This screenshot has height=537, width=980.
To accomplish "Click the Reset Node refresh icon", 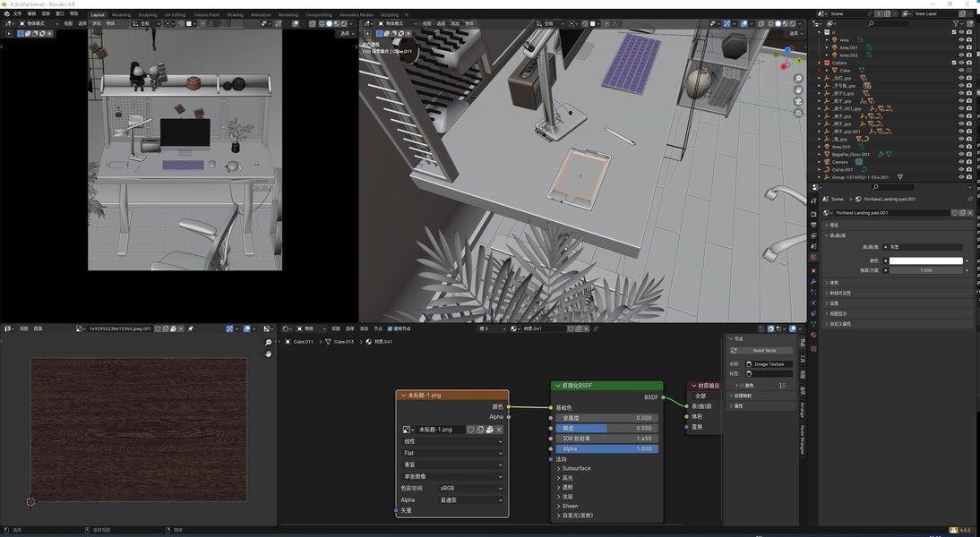I will [x=734, y=350].
